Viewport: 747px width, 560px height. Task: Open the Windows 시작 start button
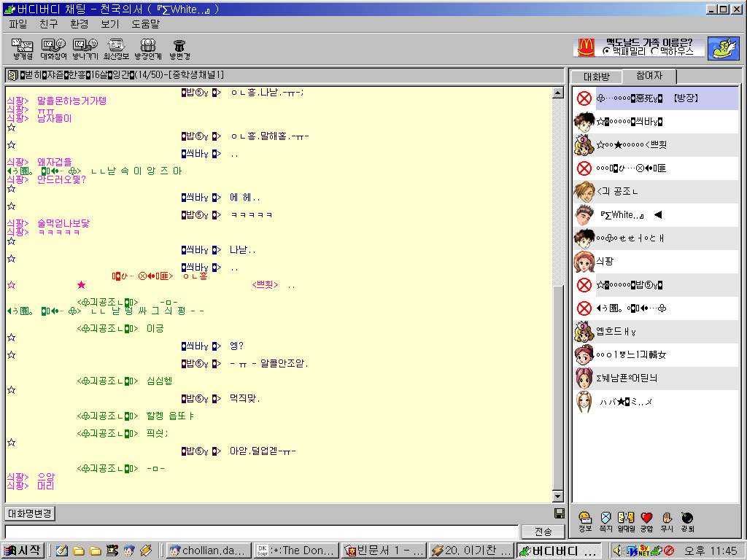tap(23, 551)
